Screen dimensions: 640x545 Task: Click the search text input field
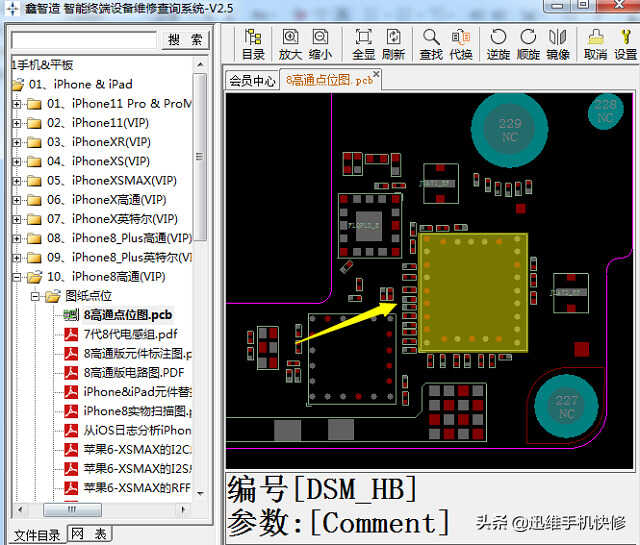(x=84, y=40)
